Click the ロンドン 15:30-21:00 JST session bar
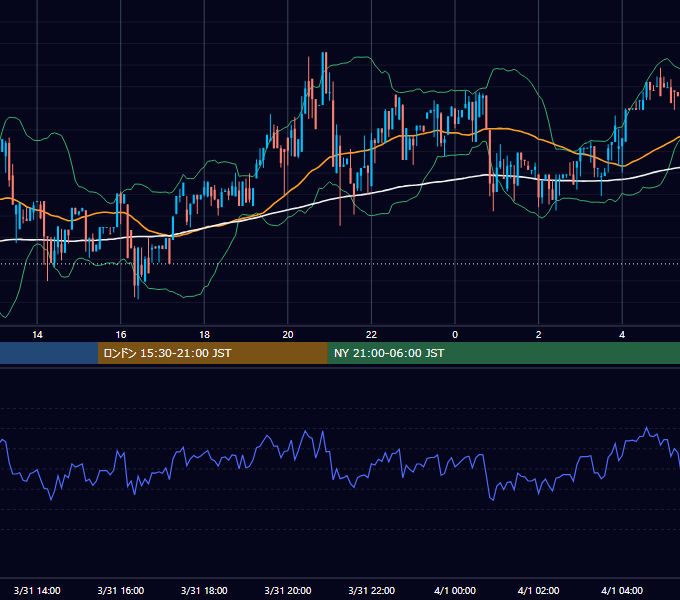680x600 pixels. 212,353
